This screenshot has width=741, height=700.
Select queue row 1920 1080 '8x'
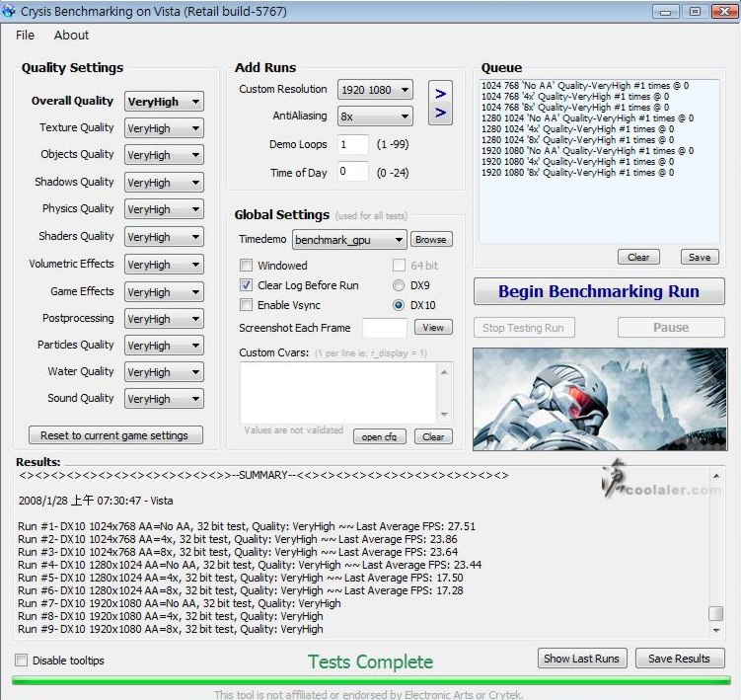[x=577, y=173]
